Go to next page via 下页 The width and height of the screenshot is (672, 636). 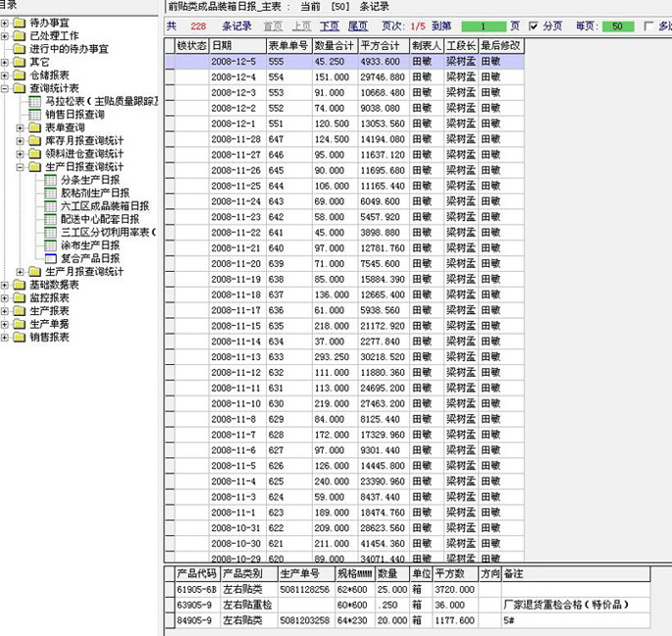click(x=330, y=26)
